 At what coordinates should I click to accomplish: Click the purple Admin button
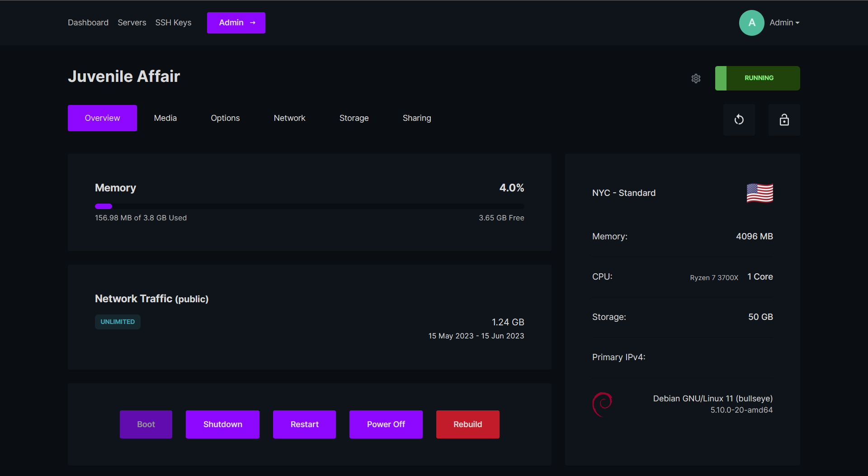(236, 22)
